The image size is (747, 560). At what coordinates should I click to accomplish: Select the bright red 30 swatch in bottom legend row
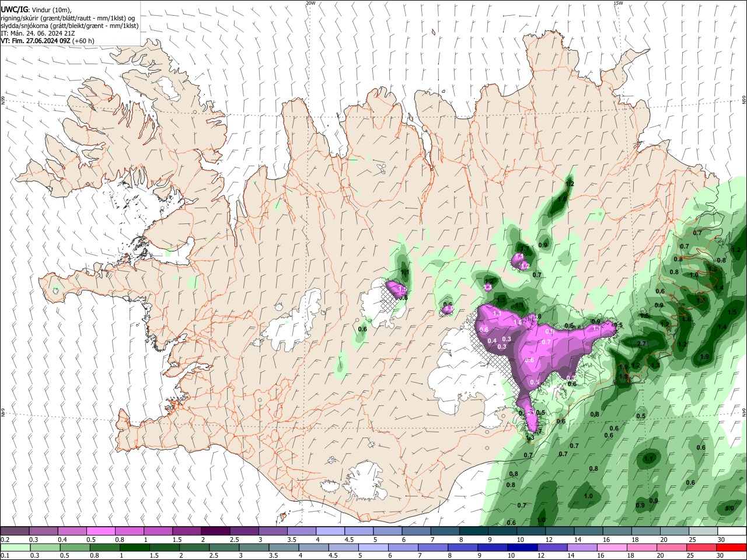coord(731,548)
